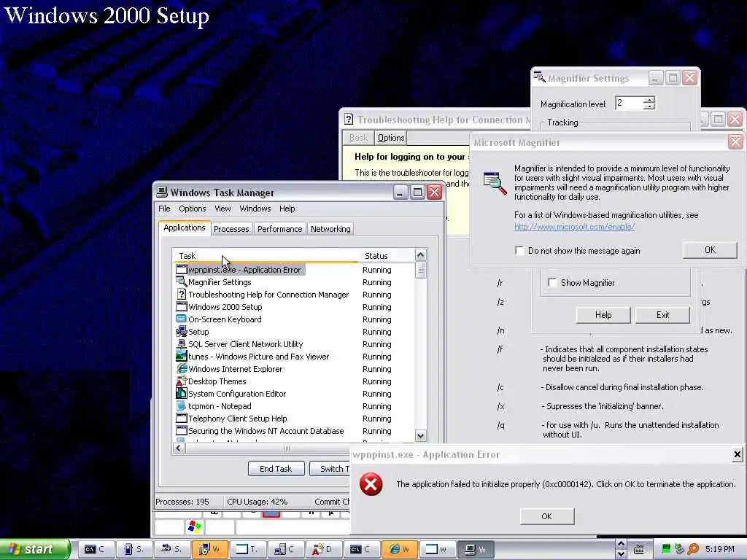Image resolution: width=747 pixels, height=560 pixels.
Task: Click the Magnifier tray icon in system tray
Action: coord(693,549)
